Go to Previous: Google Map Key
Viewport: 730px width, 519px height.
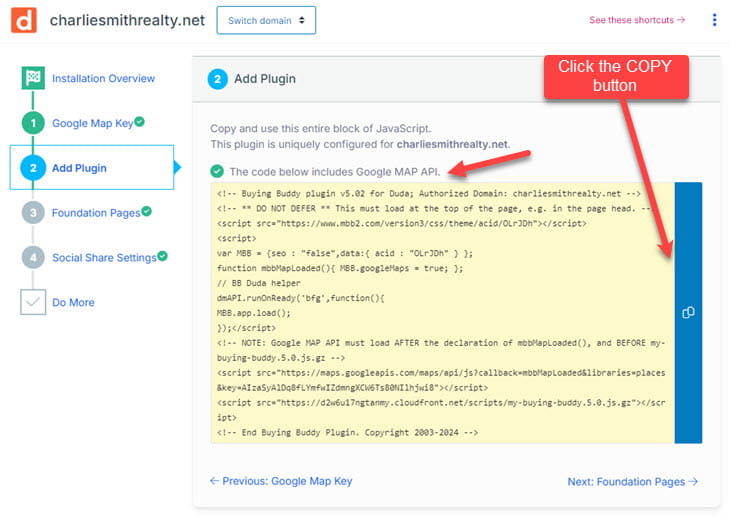(281, 481)
